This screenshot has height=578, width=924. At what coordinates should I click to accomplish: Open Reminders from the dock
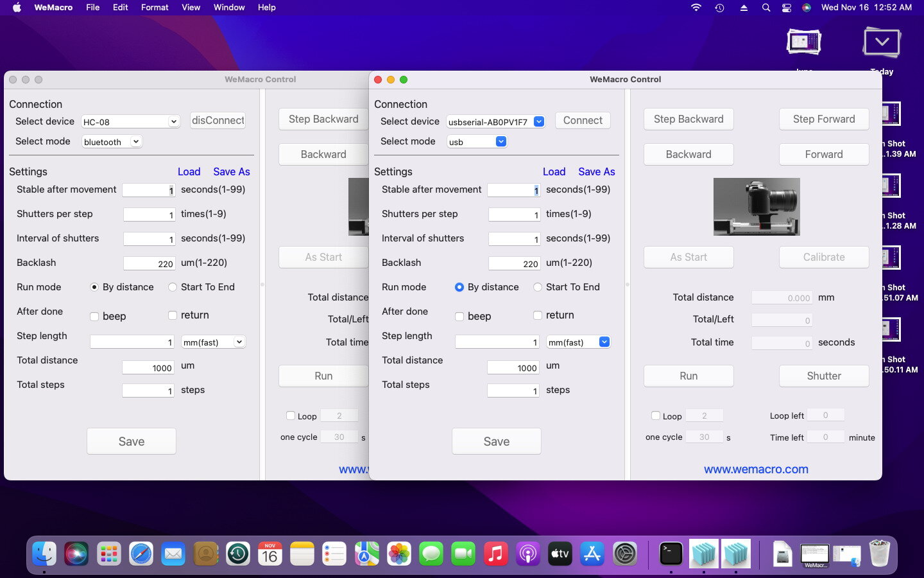[x=334, y=553]
